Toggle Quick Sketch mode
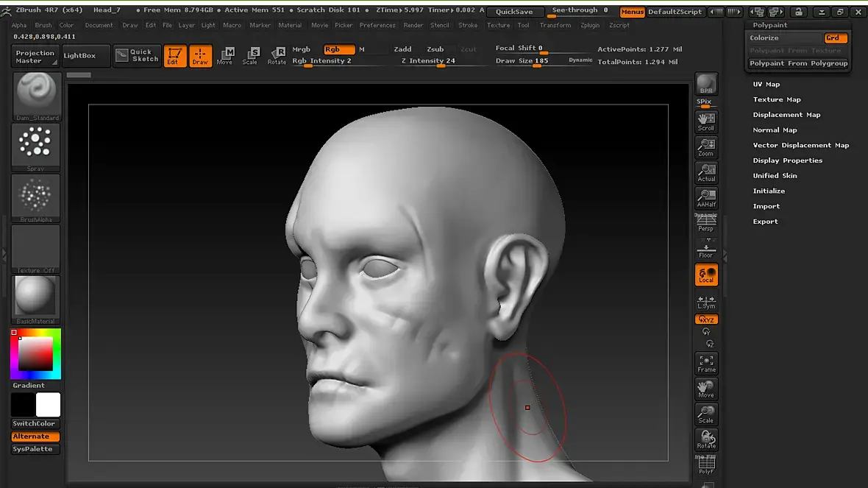This screenshot has width=868, height=488. click(x=138, y=55)
